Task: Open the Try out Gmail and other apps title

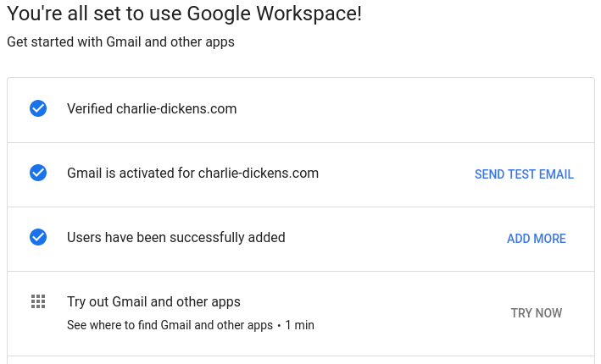Action: (x=153, y=301)
